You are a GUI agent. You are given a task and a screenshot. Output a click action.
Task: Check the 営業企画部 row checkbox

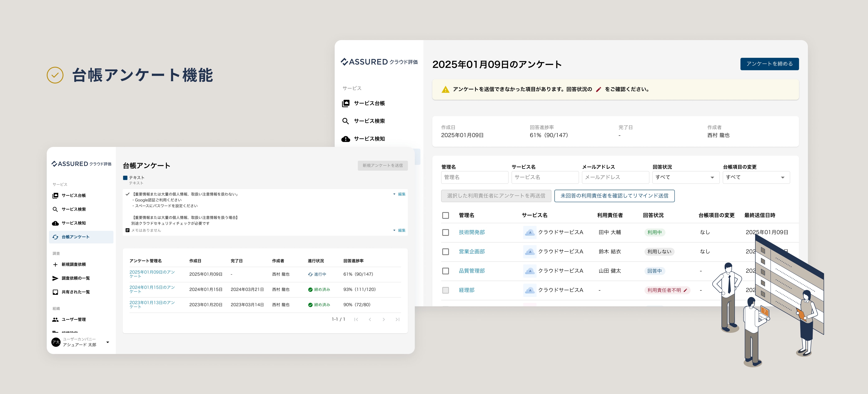[445, 252]
